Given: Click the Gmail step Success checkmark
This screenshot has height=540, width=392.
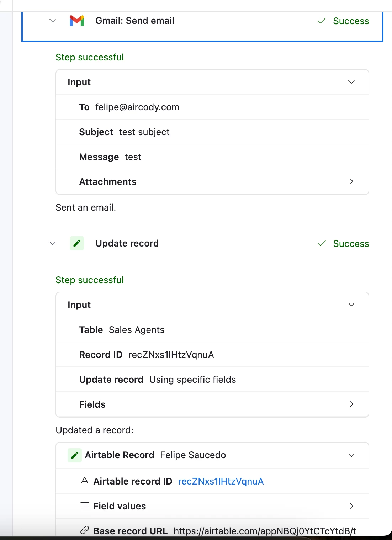Looking at the screenshot, I should 322,21.
